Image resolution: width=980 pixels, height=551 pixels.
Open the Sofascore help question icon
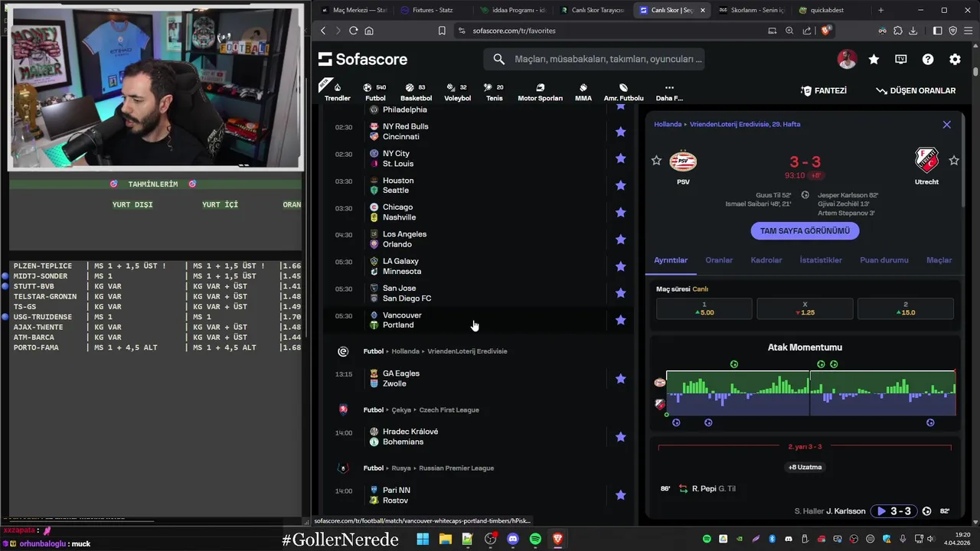pyautogui.click(x=928, y=59)
